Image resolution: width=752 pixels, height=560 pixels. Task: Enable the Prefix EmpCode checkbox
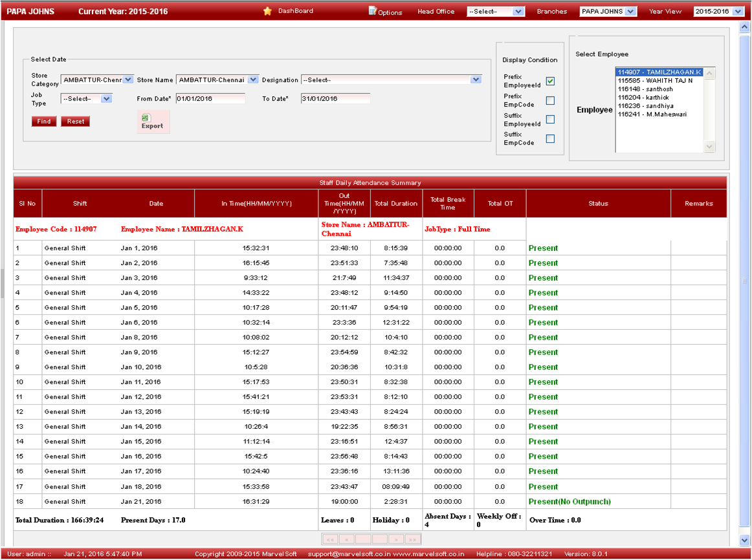[550, 100]
